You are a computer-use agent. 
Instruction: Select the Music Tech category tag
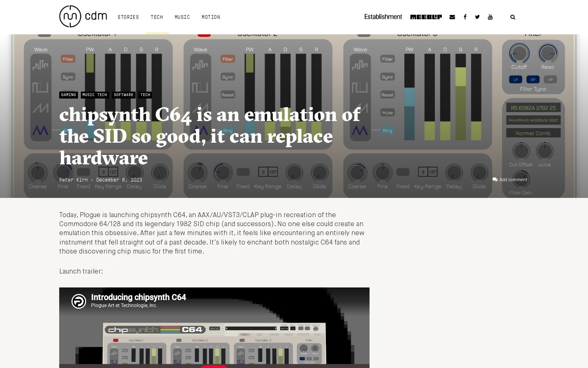click(x=95, y=95)
